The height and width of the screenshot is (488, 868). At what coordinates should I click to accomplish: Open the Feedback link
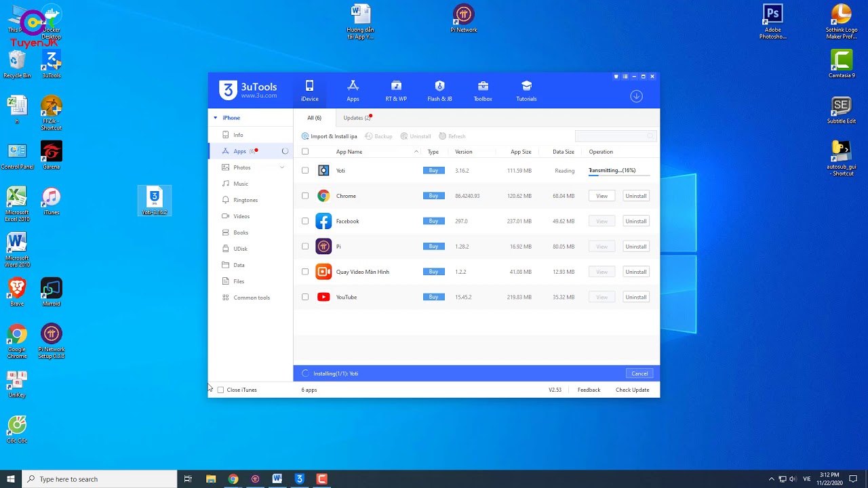pyautogui.click(x=589, y=390)
